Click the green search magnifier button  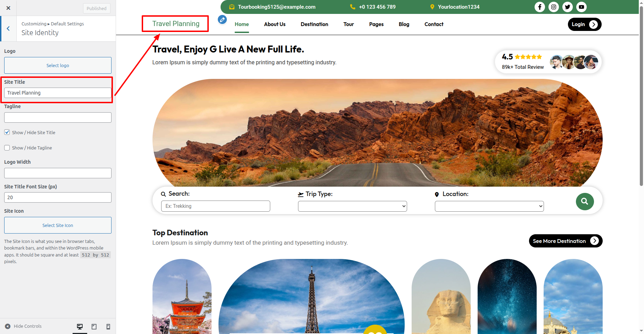tap(585, 202)
